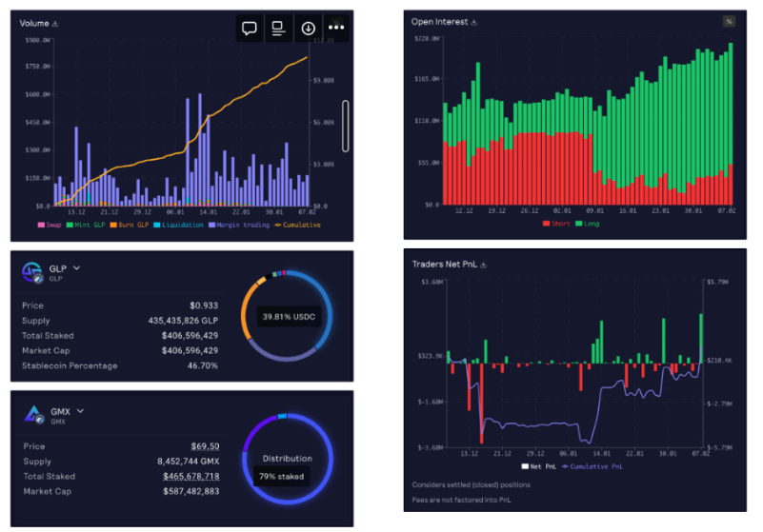Click GMX Total Staked $465,678,718 link
Image resolution: width=763 pixels, height=532 pixels.
pos(191,476)
